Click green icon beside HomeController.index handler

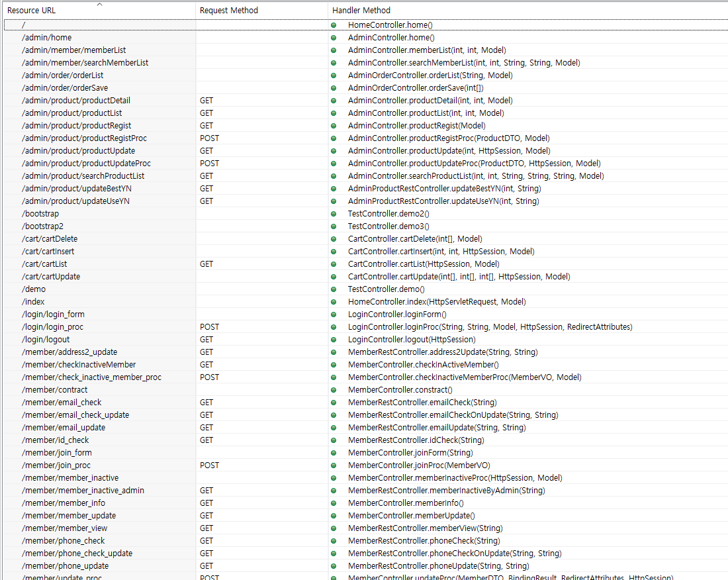(334, 301)
